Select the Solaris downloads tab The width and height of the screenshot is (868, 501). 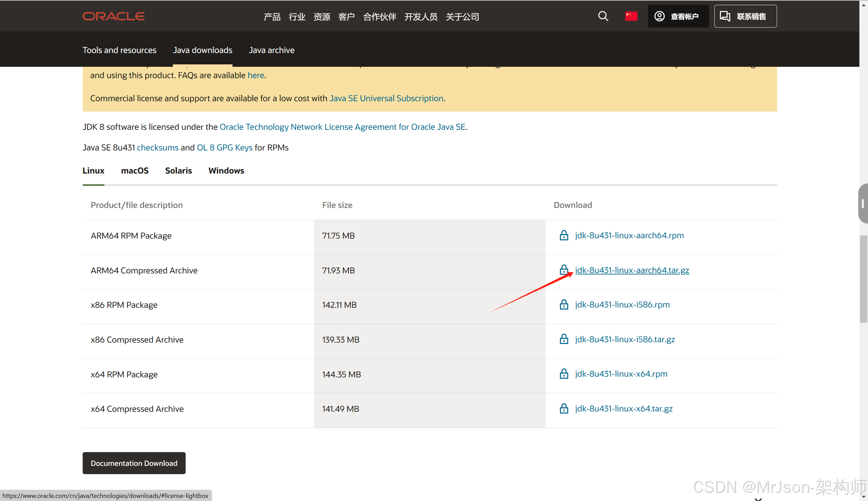[178, 171]
